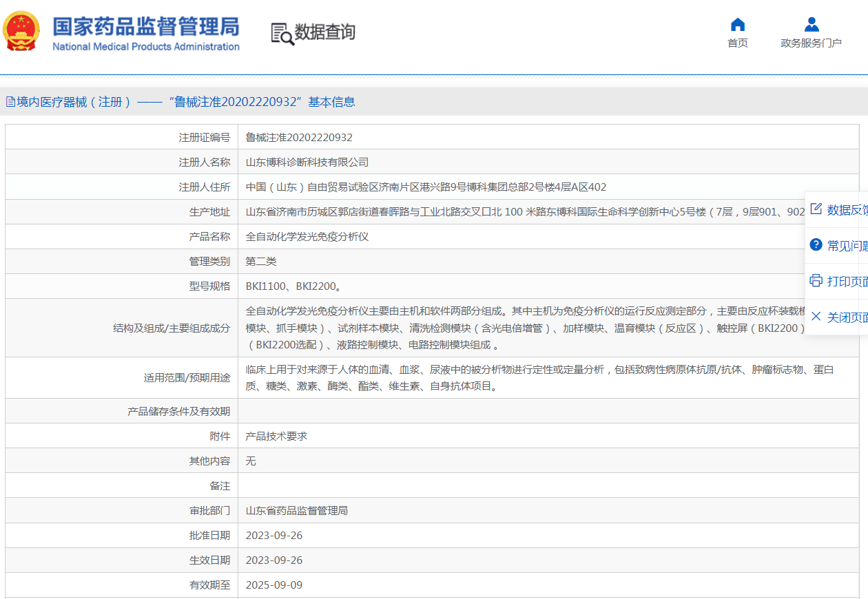This screenshot has width=868, height=599.
Task: Open 常见问题 in side panel
Action: click(847, 246)
